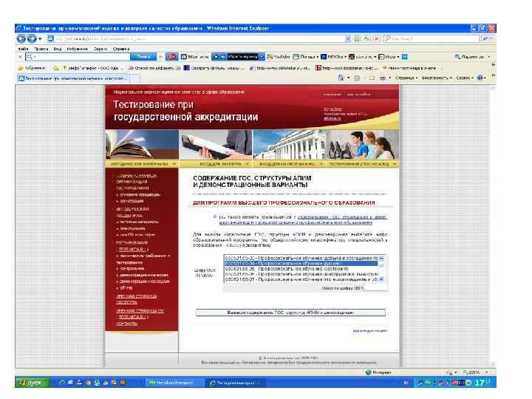Click the Print icon in the command bar

[383, 78]
